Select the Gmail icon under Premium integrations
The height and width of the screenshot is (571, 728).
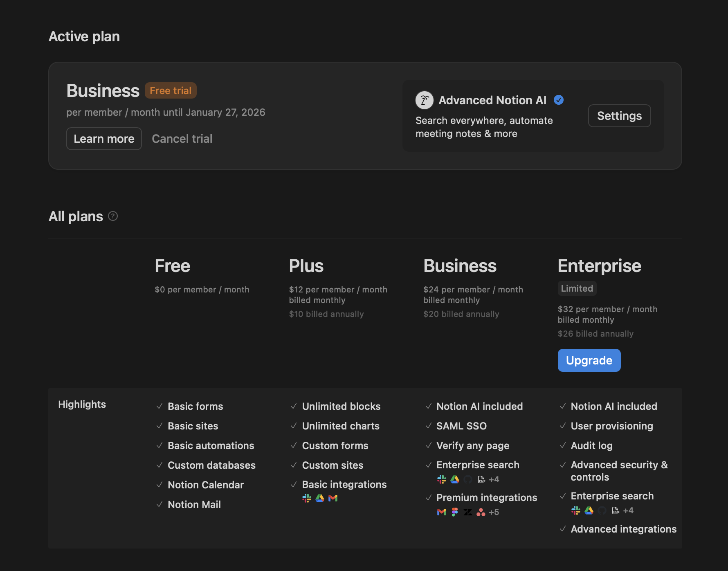click(x=441, y=512)
